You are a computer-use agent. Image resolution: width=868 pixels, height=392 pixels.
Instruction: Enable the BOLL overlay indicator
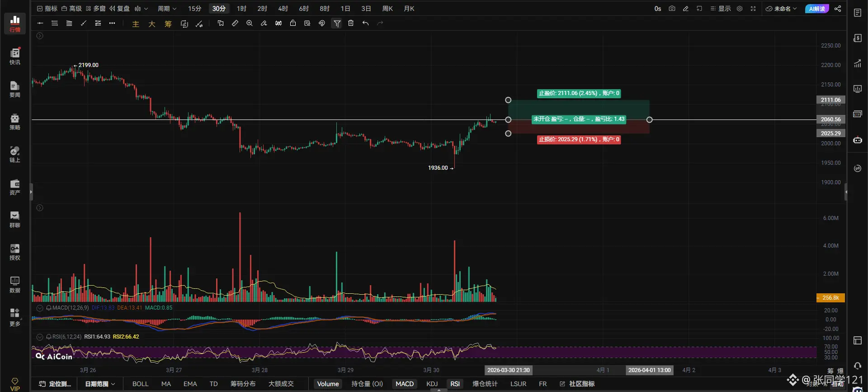[x=140, y=384]
